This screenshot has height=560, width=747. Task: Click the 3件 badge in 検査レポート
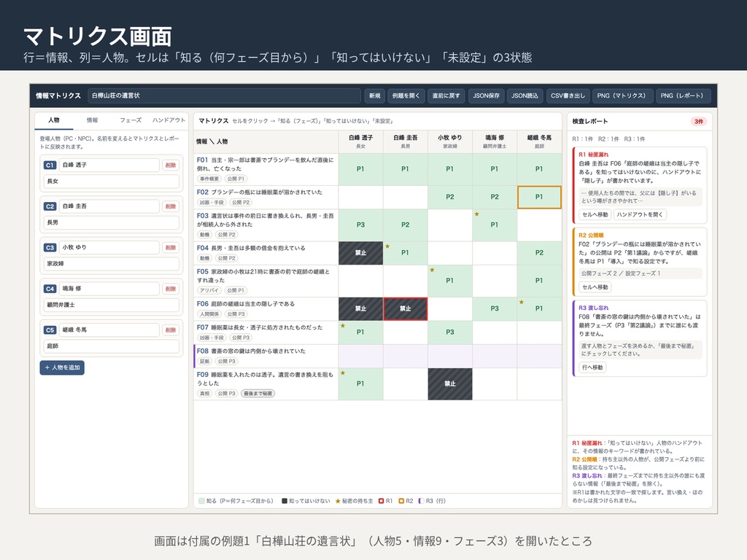click(698, 122)
